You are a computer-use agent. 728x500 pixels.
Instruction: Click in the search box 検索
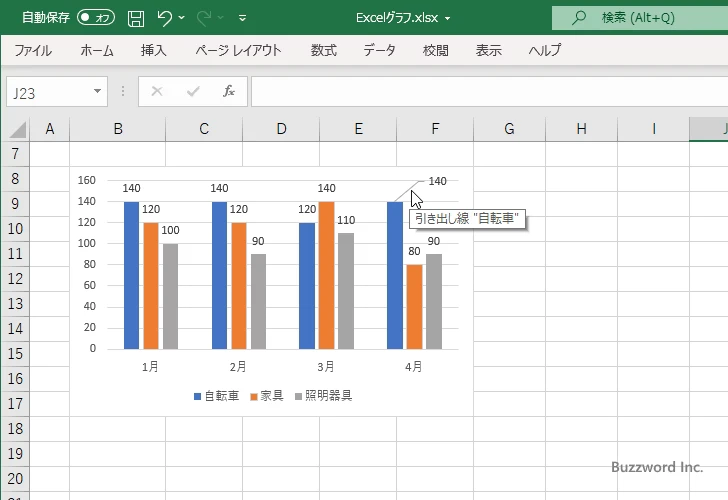click(640, 18)
